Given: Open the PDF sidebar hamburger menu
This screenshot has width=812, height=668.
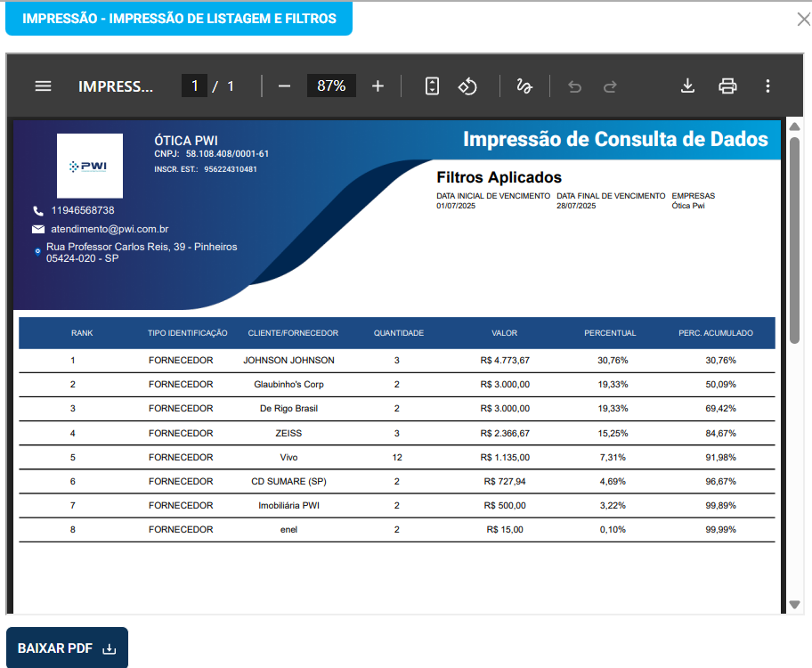Looking at the screenshot, I should tap(43, 86).
